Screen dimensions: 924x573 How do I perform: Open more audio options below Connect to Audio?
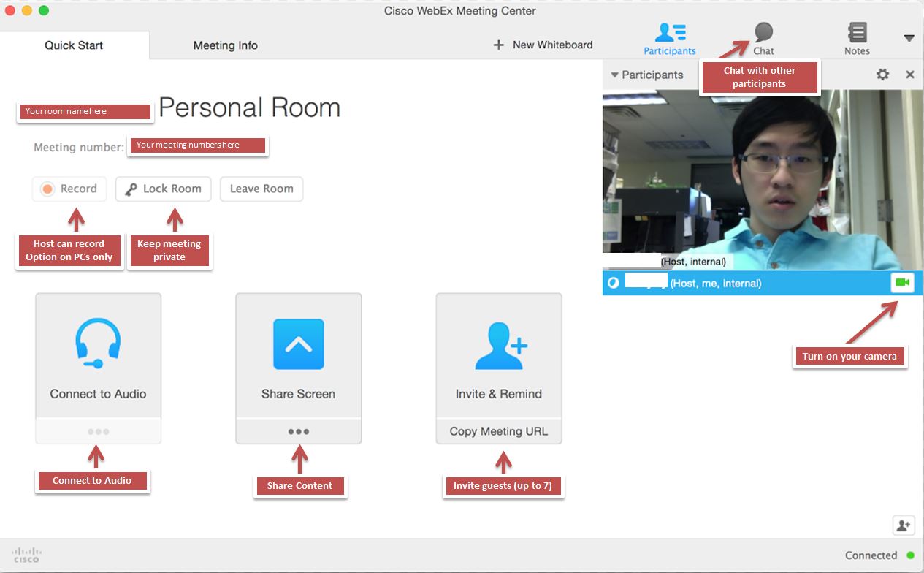[98, 432]
